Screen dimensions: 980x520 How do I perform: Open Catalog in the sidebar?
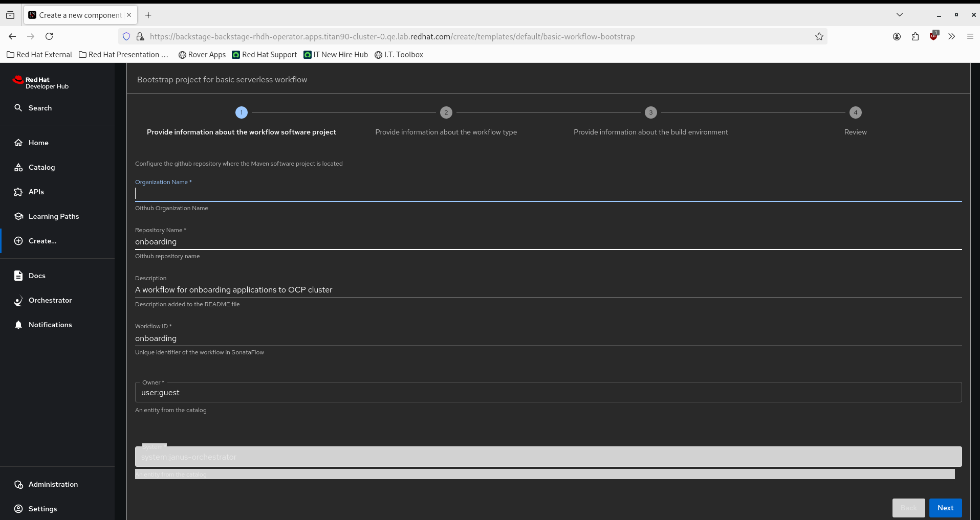41,167
